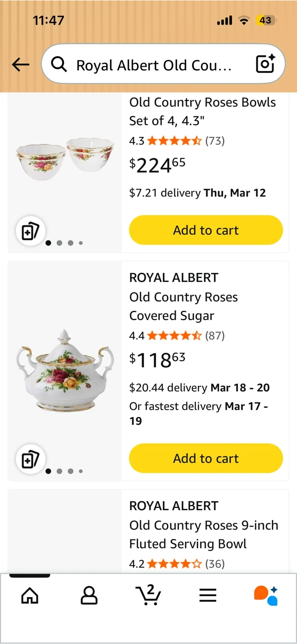Go to Home tab
This screenshot has width=297, height=644.
tap(30, 596)
